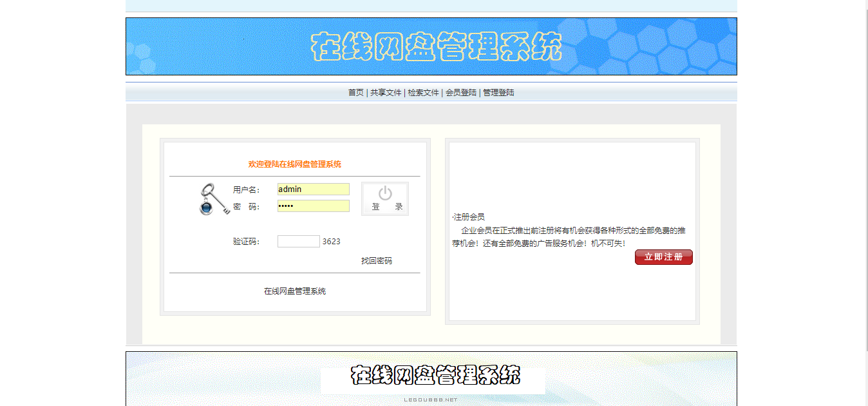Open 检索文件 in the top navigation
Screen dimensions: 868x406
point(422,92)
